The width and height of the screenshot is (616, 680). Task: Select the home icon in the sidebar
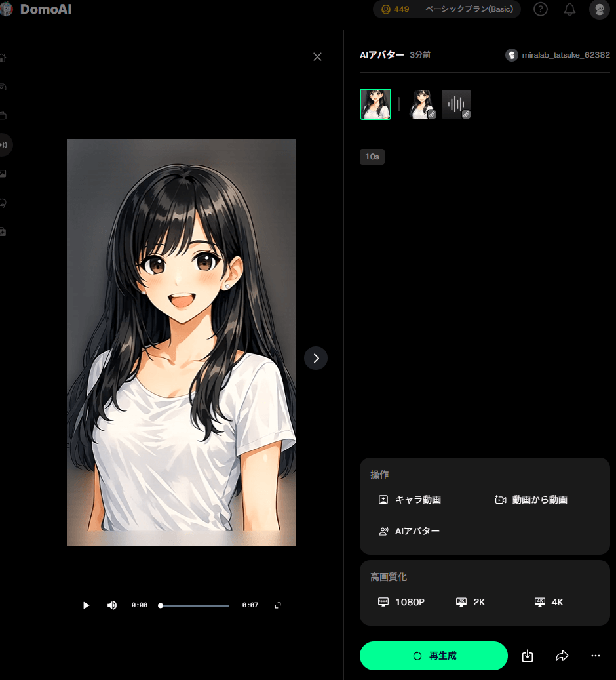[3, 58]
